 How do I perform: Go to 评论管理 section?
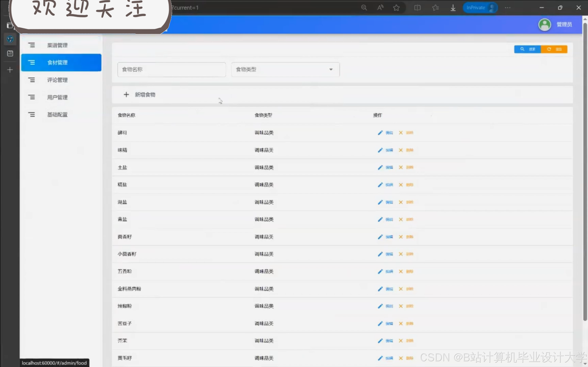point(58,80)
